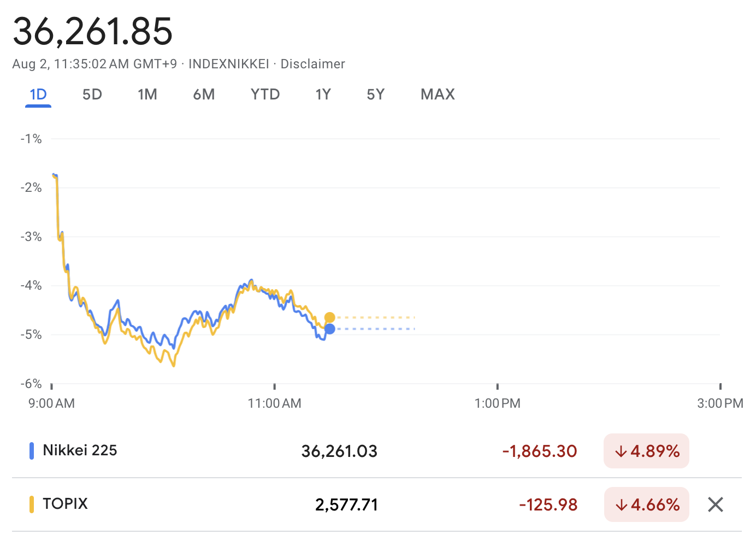Remove TOPIX comparison with X icon

coord(715,504)
